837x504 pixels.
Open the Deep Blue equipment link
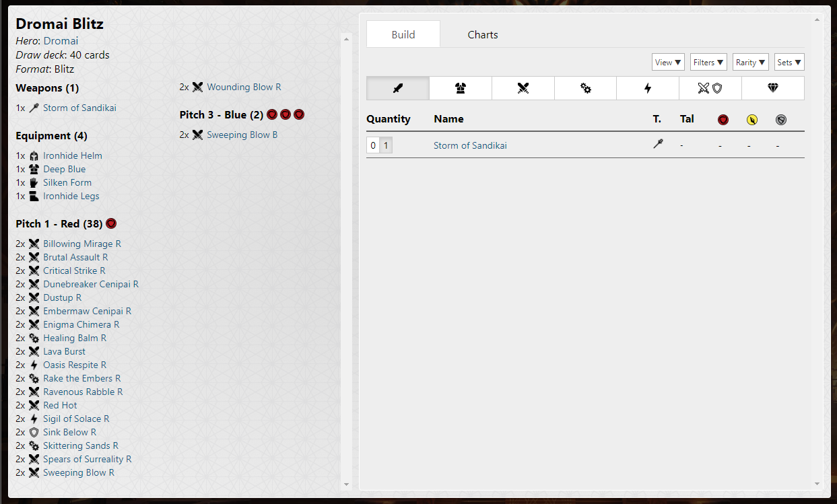click(65, 169)
